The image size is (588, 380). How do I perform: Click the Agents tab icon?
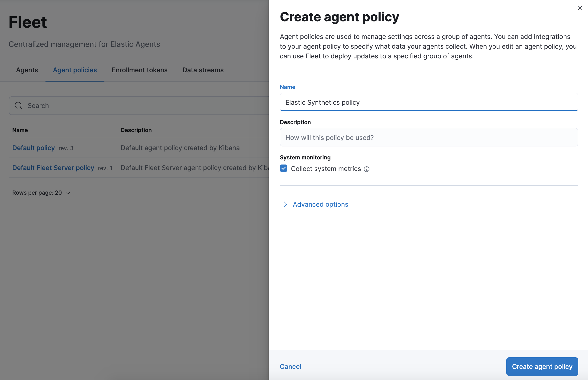point(27,70)
